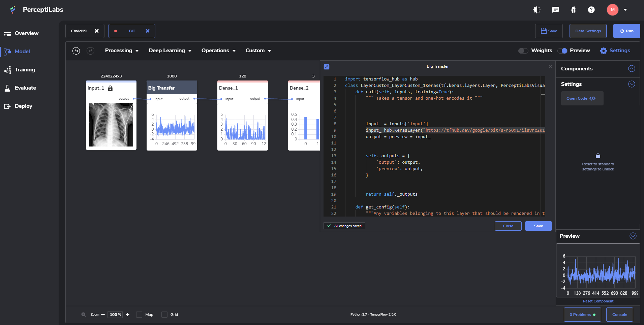This screenshot has width=644, height=325.
Task: Toggle the Preview switch off
Action: pyautogui.click(x=562, y=51)
